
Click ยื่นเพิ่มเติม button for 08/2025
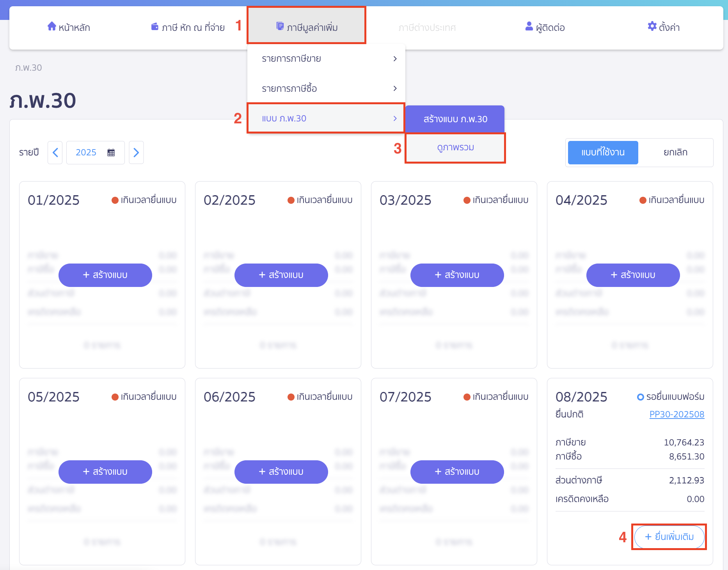669,537
